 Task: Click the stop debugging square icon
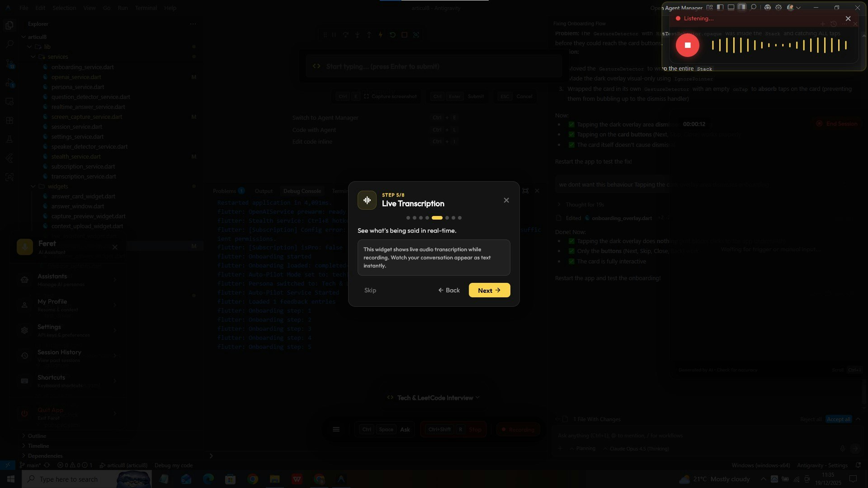coord(404,35)
